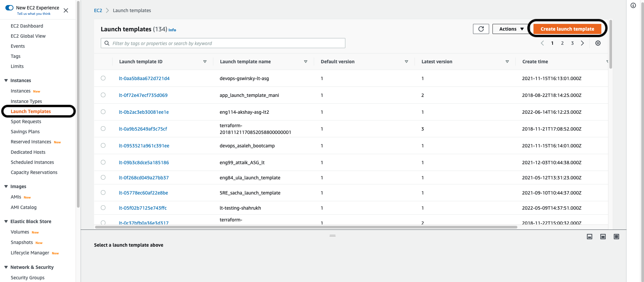Click the horizontal scrollbar below the table
644x282 pixels.
(x=306, y=227)
